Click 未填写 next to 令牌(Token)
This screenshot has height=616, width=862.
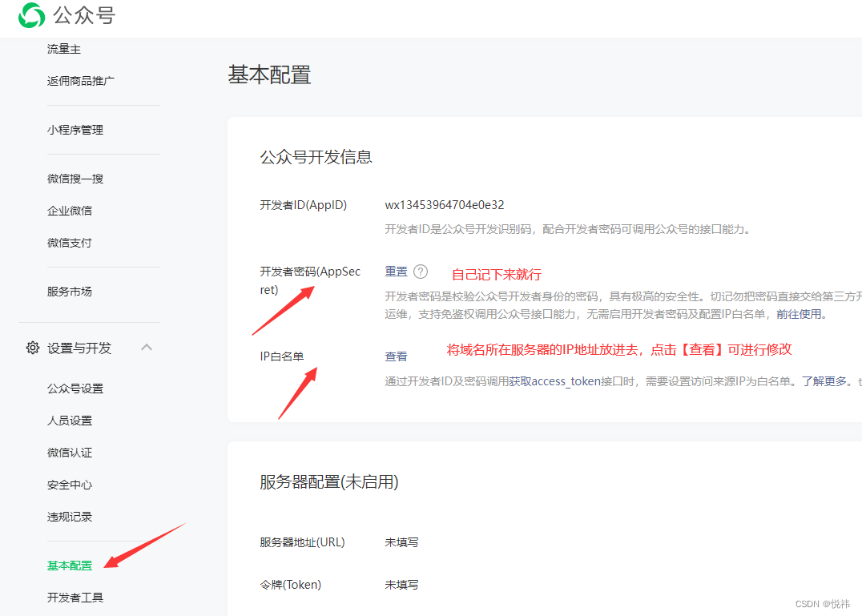point(401,585)
